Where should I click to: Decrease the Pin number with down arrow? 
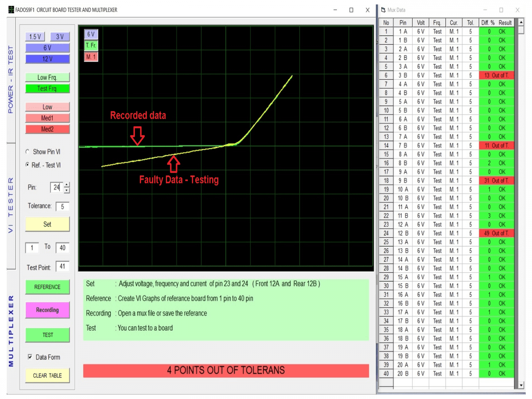tap(66, 190)
